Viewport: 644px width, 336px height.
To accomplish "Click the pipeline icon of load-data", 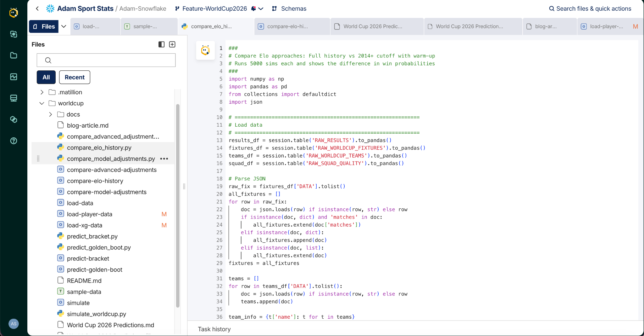I will [x=61, y=202].
